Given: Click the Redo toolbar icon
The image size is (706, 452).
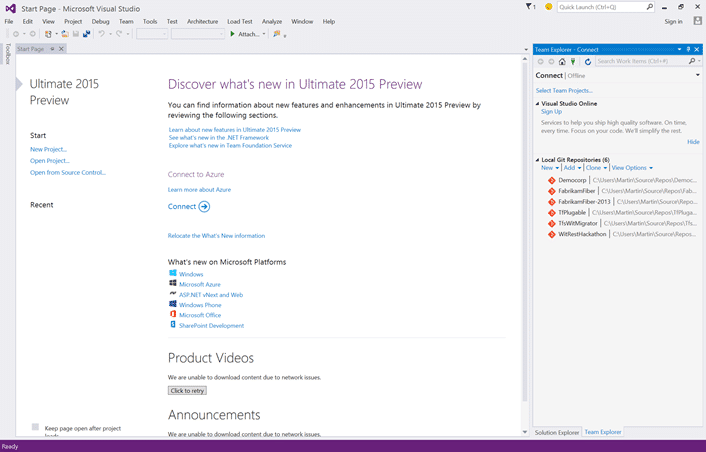Looking at the screenshot, I should [x=119, y=34].
